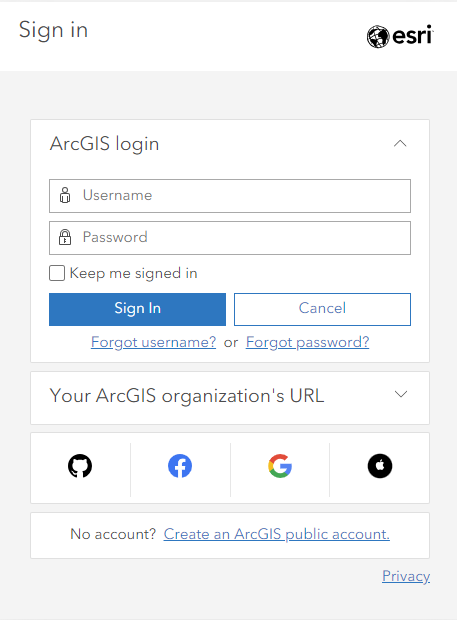Click the user icon in Username field
Screen dimensions: 457x620
point(65,195)
